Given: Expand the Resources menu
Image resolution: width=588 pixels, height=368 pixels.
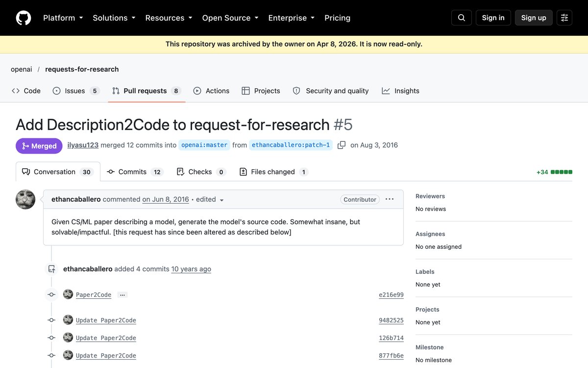Looking at the screenshot, I should [169, 18].
